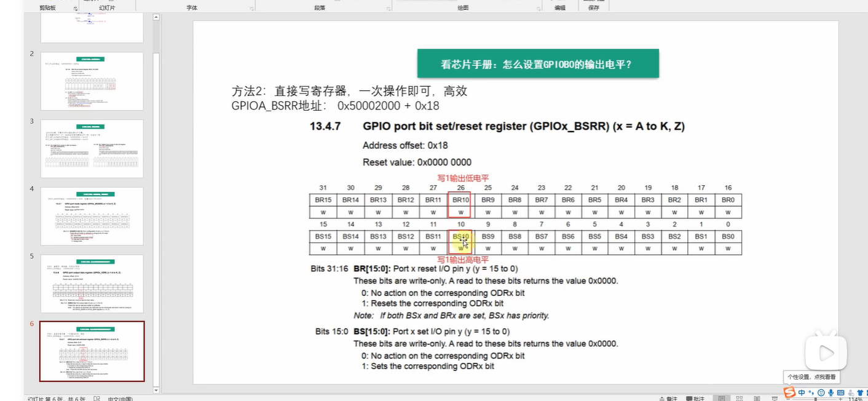Click Sogou account/user icon
Viewport: 868px width, 401px height.
(851, 392)
